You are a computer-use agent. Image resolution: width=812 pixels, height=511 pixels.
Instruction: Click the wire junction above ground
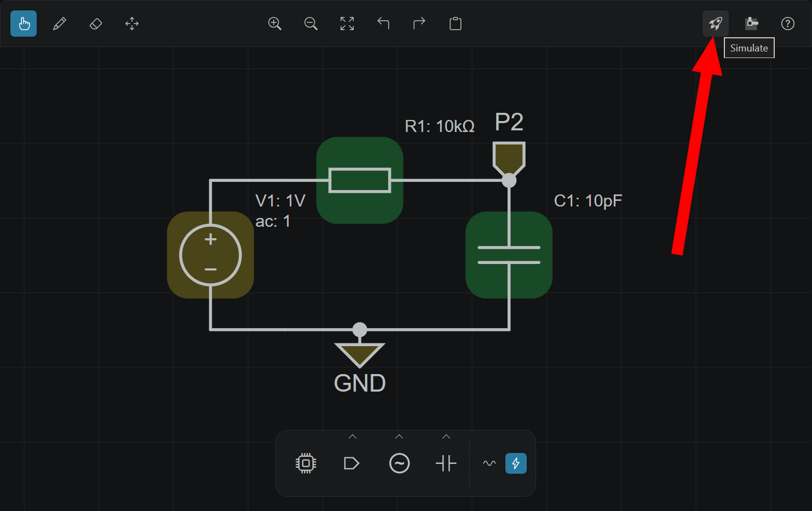coord(360,329)
